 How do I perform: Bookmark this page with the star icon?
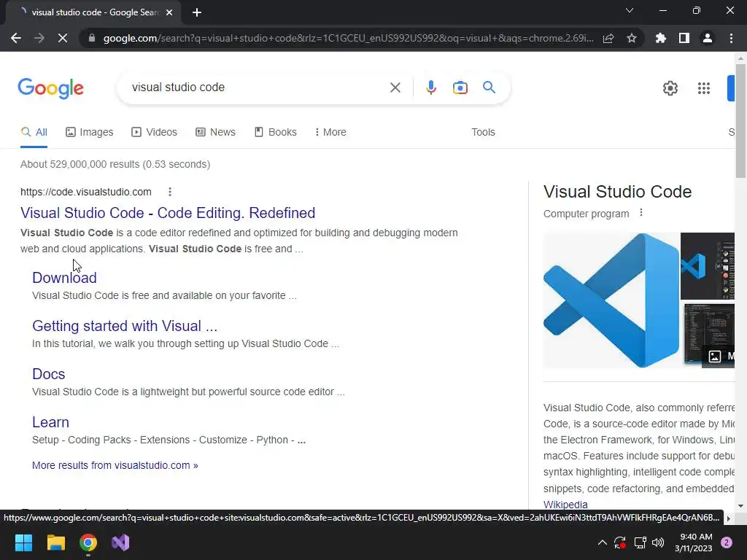coord(632,38)
